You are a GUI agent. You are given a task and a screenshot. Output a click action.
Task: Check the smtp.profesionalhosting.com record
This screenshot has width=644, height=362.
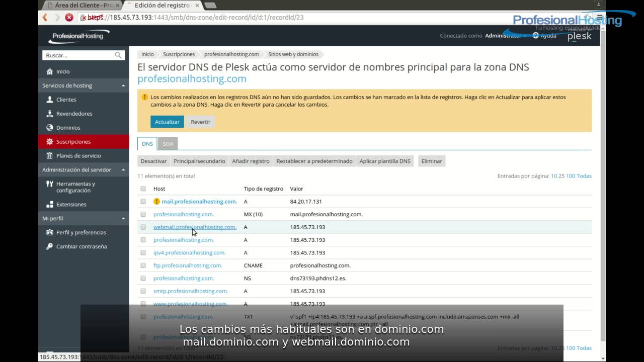143,291
